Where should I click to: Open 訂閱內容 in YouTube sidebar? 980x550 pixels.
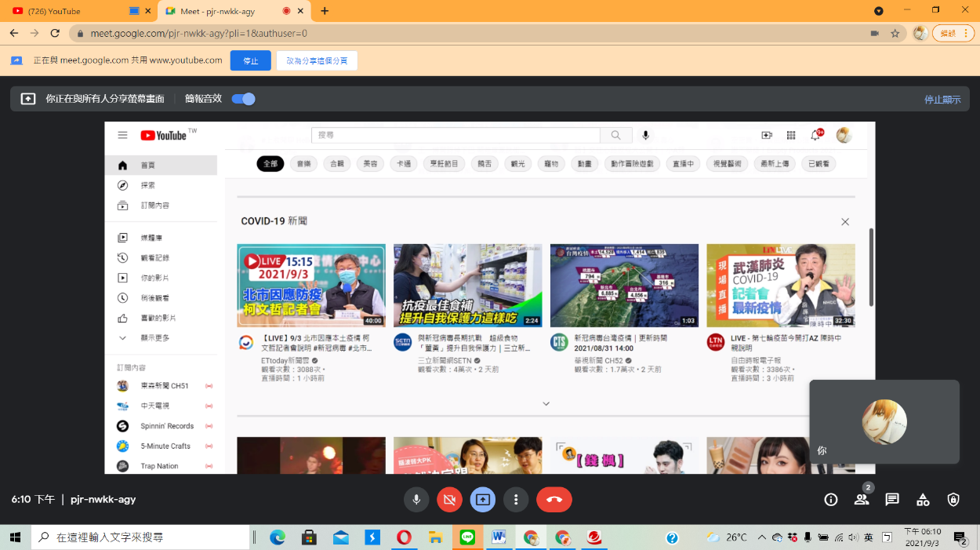click(162, 206)
